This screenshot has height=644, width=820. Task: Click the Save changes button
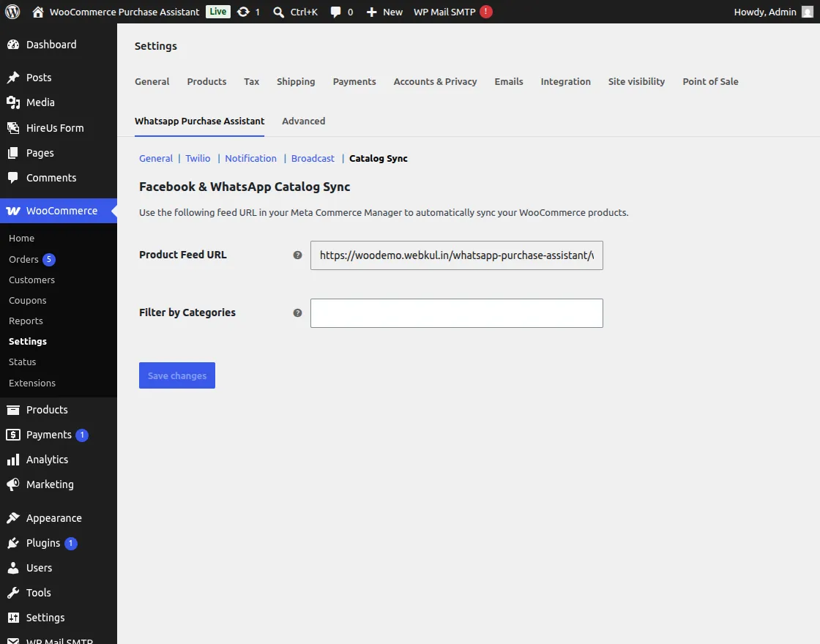(x=176, y=375)
